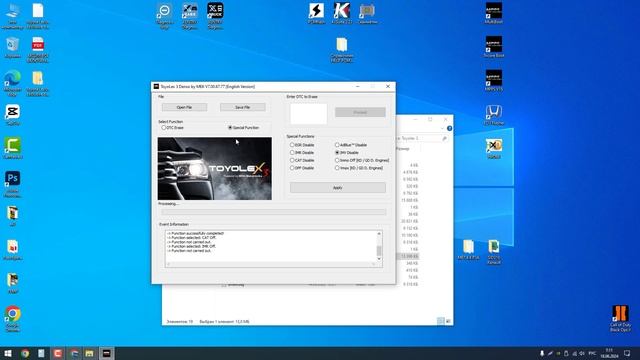Click the search field in Explorer window
The height and width of the screenshot is (360, 640).
[x=422, y=139]
